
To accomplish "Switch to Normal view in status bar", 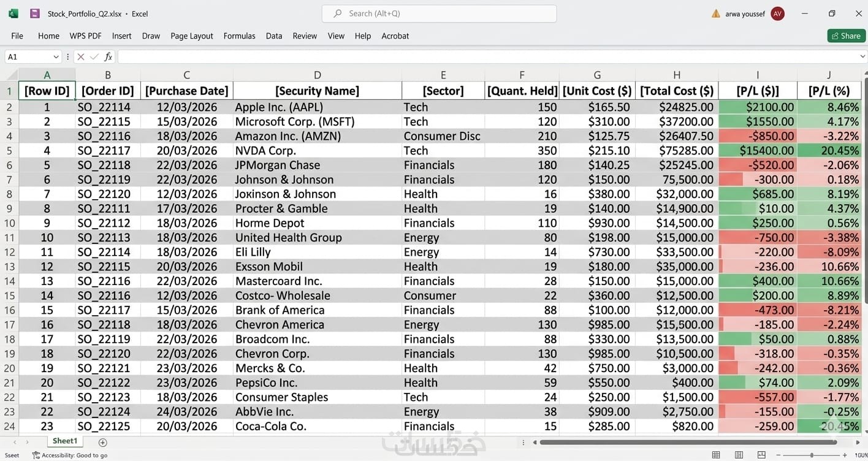I will coord(716,455).
